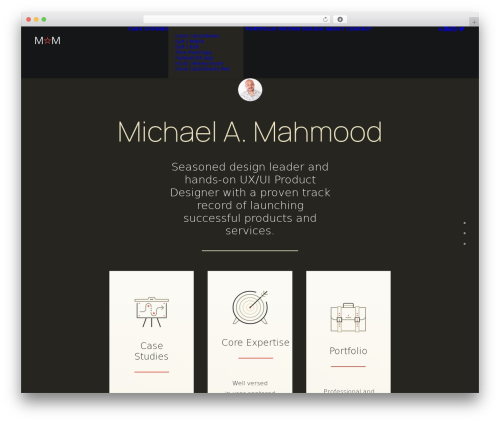Image resolution: width=500 pixels, height=423 pixels.
Task: Select Gyft | Mobile case study
Action: tap(190, 41)
